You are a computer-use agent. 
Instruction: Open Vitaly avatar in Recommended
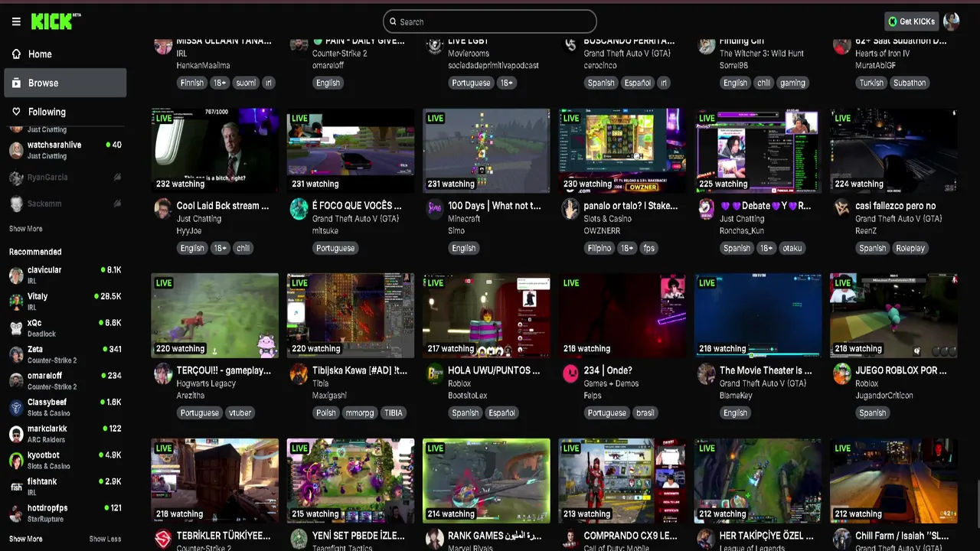[x=16, y=302]
